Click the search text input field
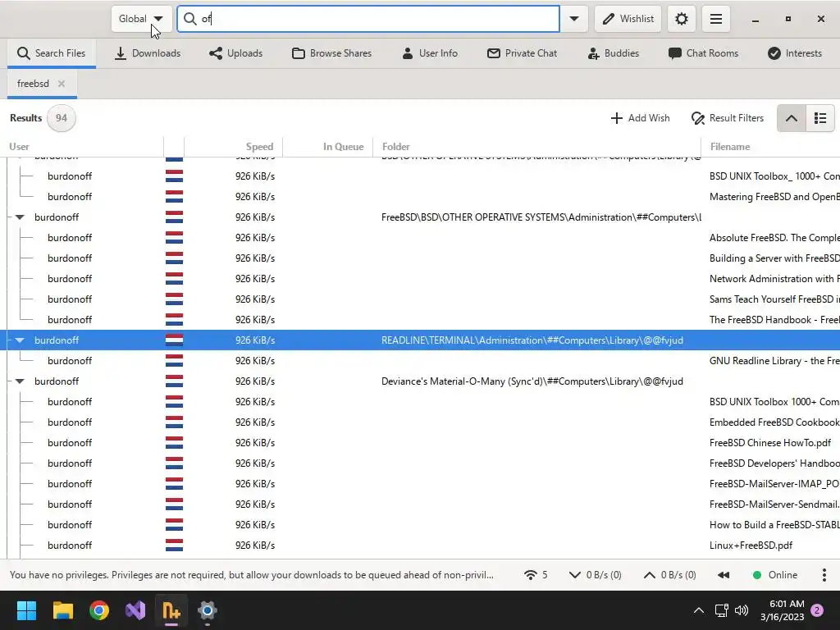Viewport: 840px width, 630px height. (x=368, y=19)
